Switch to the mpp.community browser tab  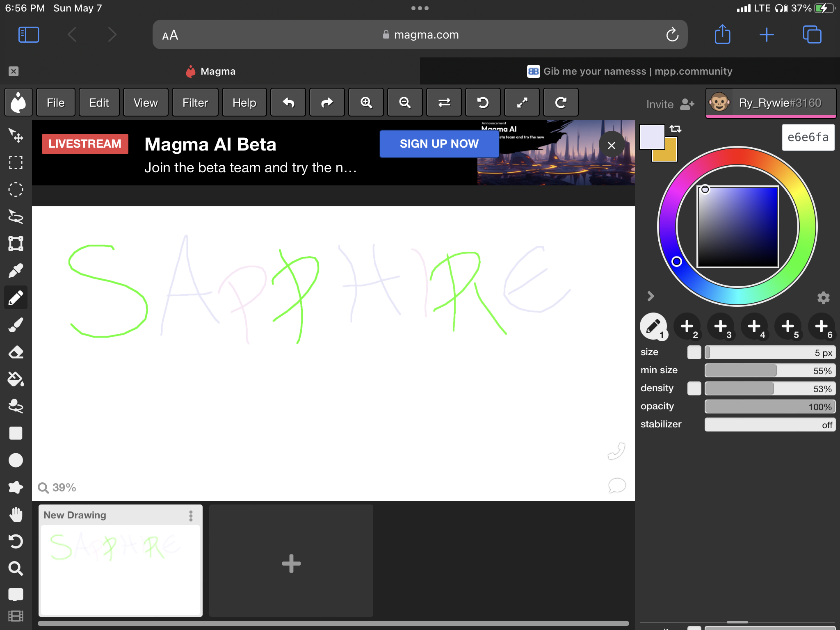coord(630,71)
